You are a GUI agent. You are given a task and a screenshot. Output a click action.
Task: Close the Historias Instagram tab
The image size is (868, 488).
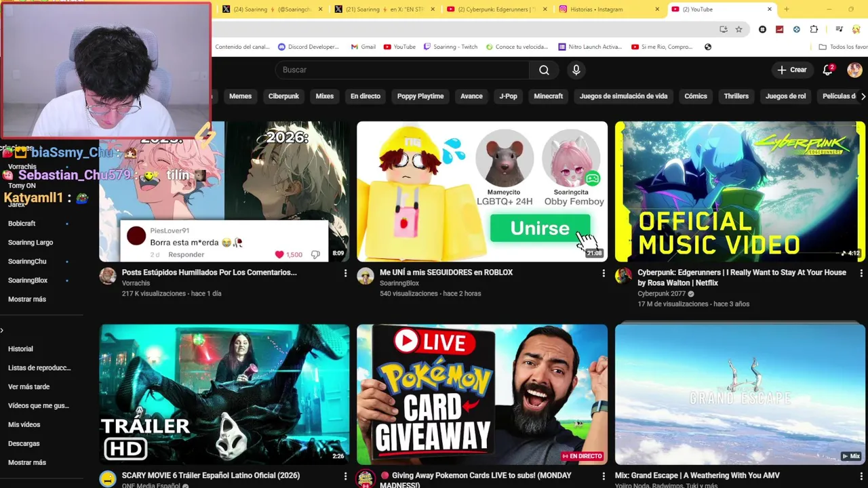point(657,9)
